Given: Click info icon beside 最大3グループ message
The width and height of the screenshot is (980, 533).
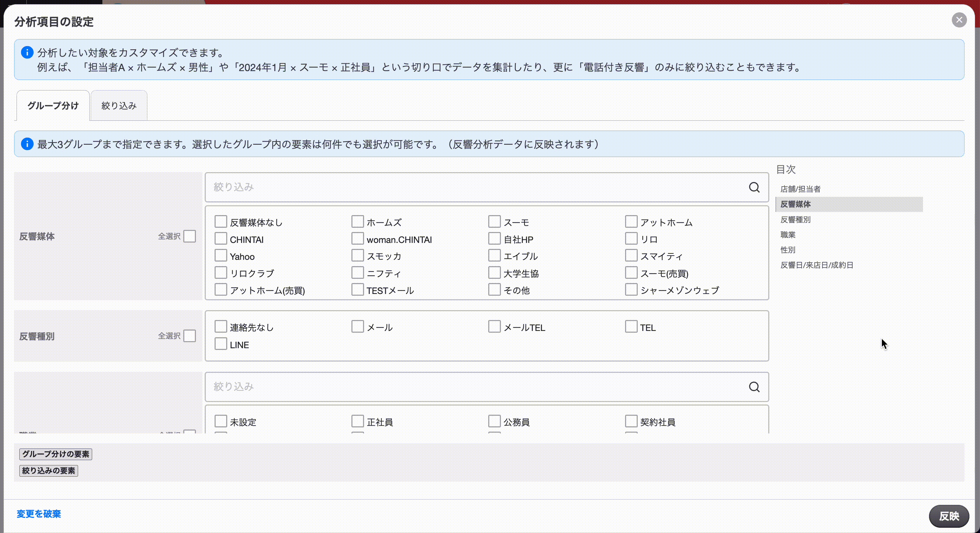Looking at the screenshot, I should [27, 144].
